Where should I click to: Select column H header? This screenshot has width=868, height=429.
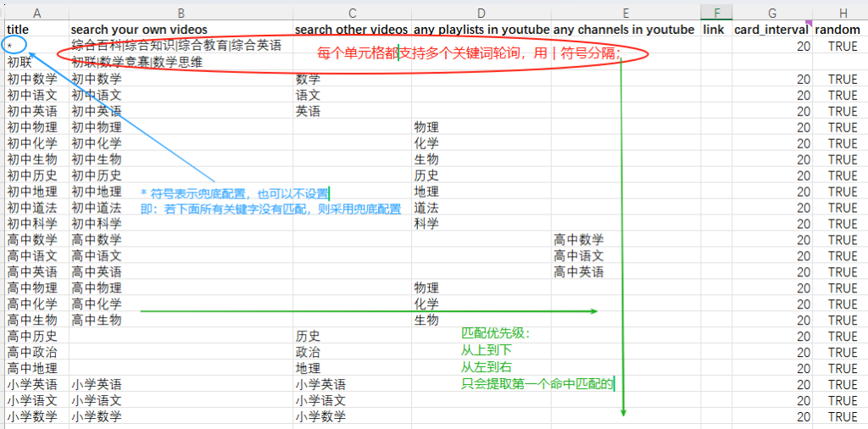(x=840, y=13)
